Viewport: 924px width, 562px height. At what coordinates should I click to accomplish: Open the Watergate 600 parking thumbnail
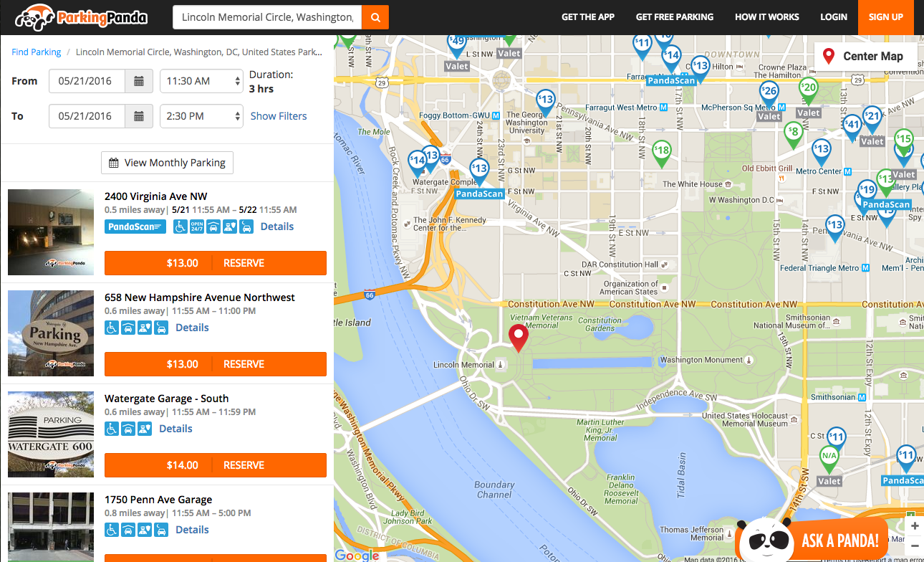[x=51, y=434]
